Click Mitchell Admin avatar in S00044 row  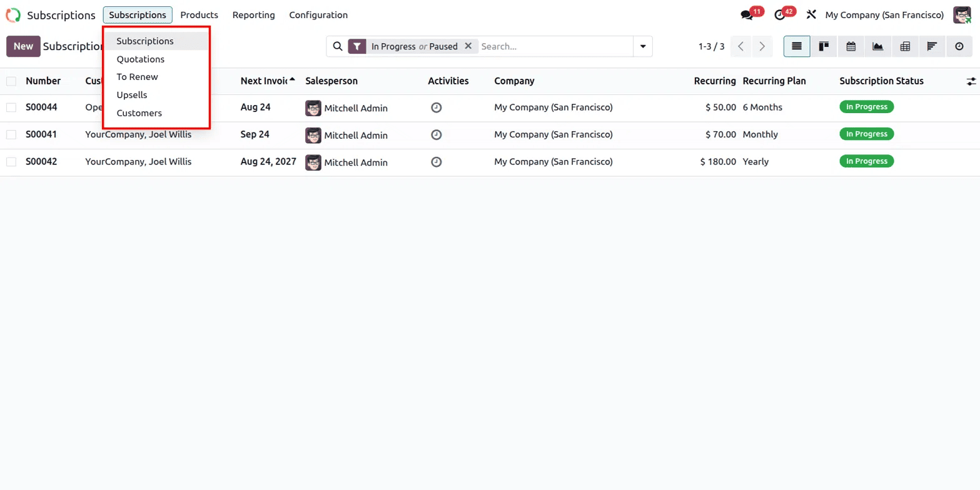[313, 108]
